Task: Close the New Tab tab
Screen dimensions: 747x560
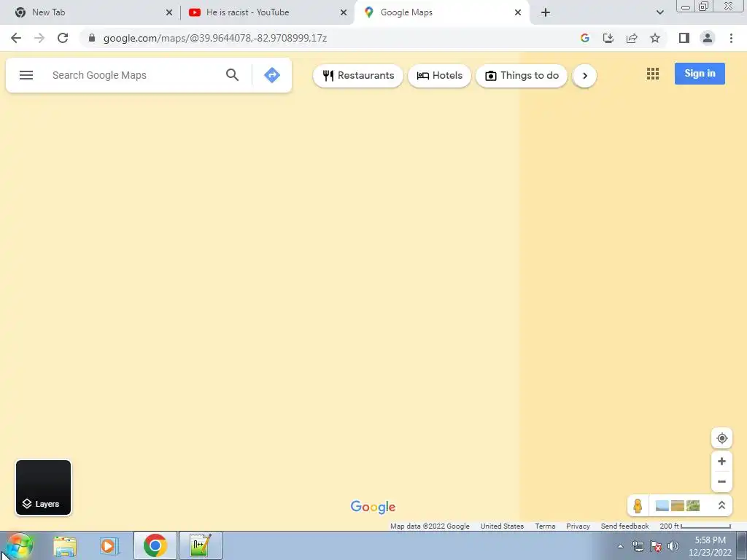Action: pyautogui.click(x=169, y=13)
